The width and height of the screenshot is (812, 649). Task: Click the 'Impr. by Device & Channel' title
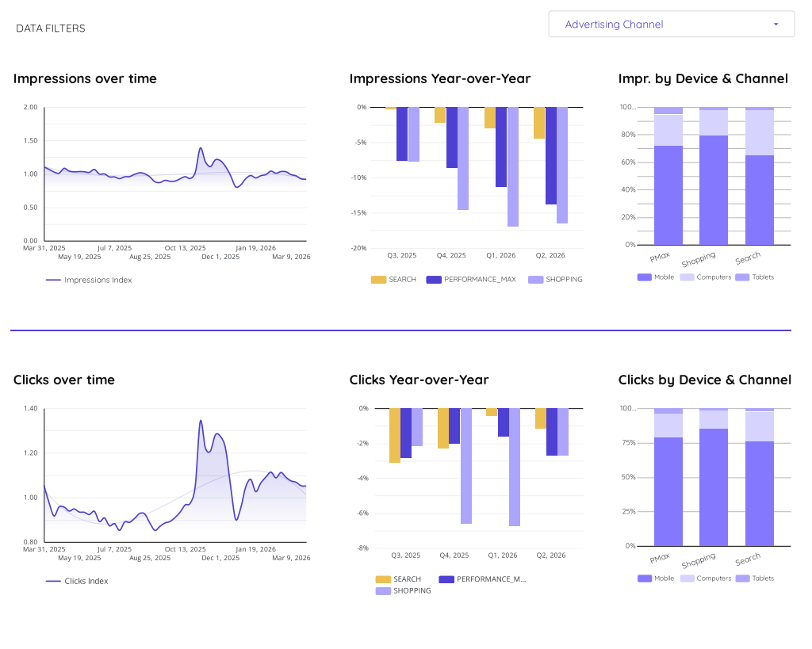[x=703, y=78]
